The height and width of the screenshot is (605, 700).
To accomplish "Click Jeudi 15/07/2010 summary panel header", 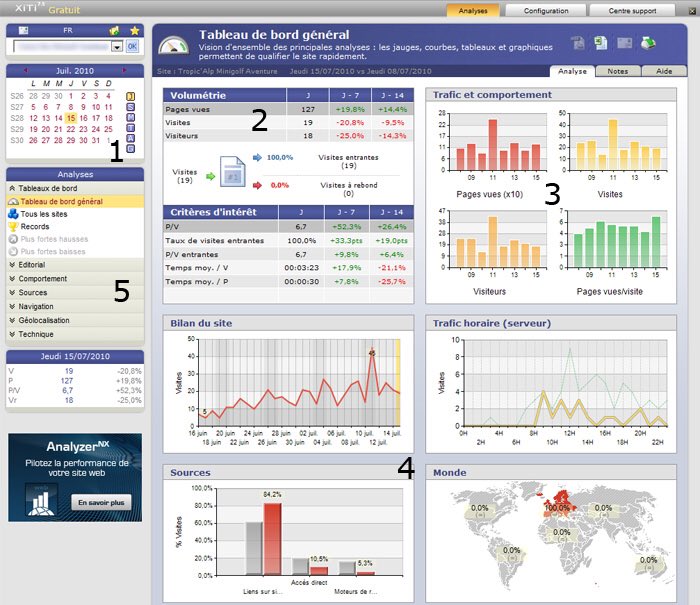I will [75, 356].
